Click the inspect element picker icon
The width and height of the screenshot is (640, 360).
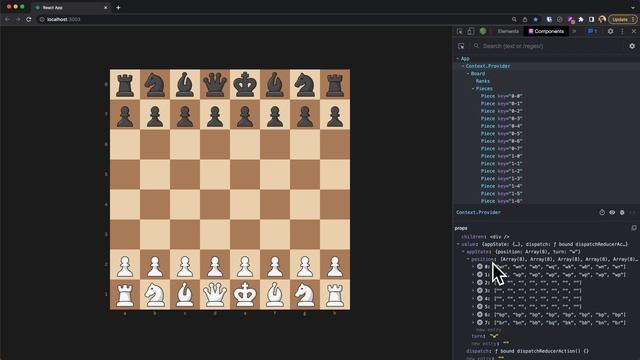point(460,31)
